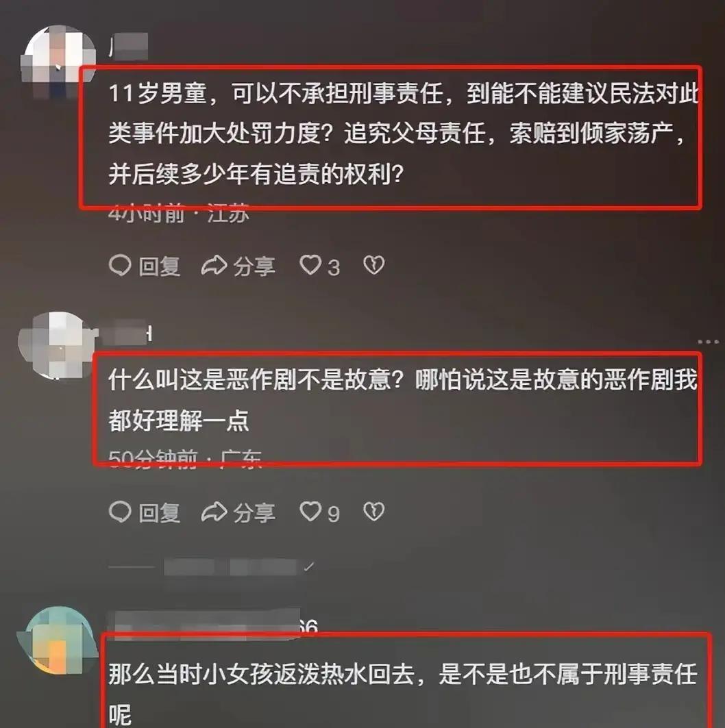
Task: Like the comment with 3 likes
Action: tap(310, 266)
